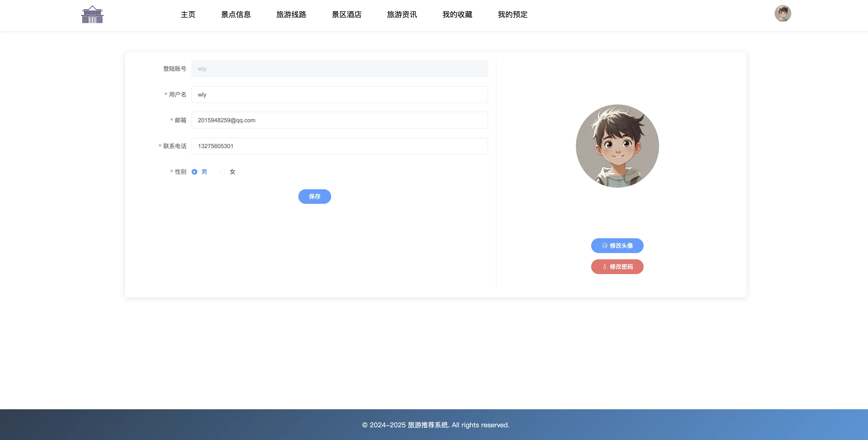Open the 旅游线路 navigation item
The width and height of the screenshot is (868, 440).
coord(291,15)
